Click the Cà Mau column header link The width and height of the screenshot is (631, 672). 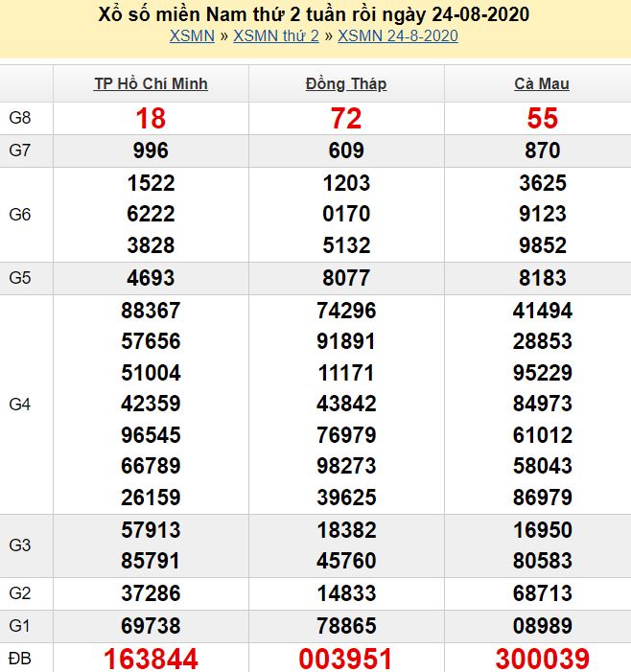(x=542, y=83)
